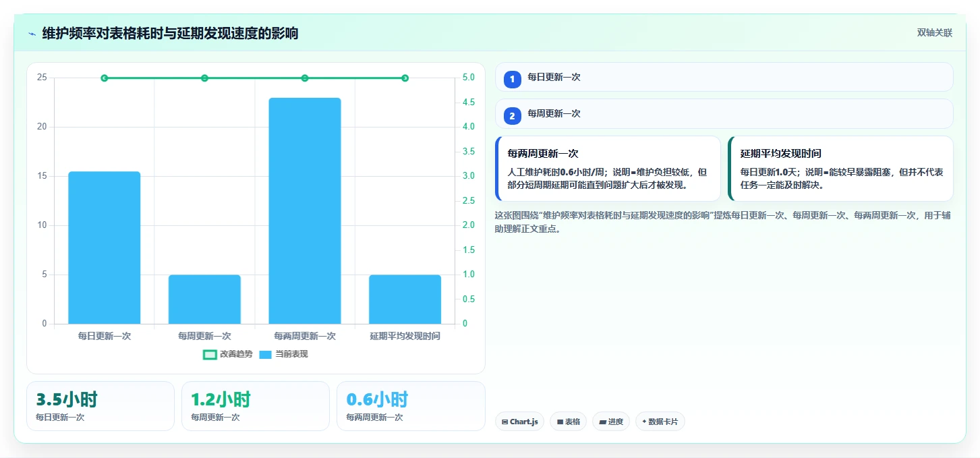The image size is (980, 458).
Task: Click the 延期平均发现时间 info card title
Action: tap(780, 154)
